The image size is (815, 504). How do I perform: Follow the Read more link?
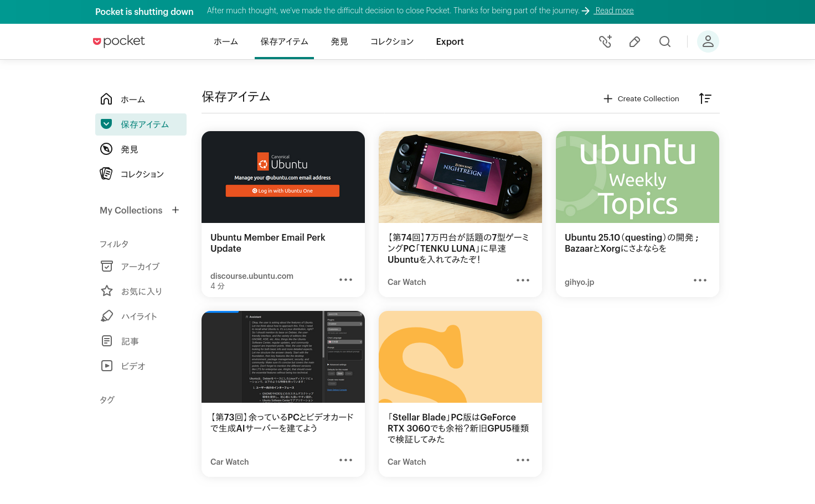(614, 11)
